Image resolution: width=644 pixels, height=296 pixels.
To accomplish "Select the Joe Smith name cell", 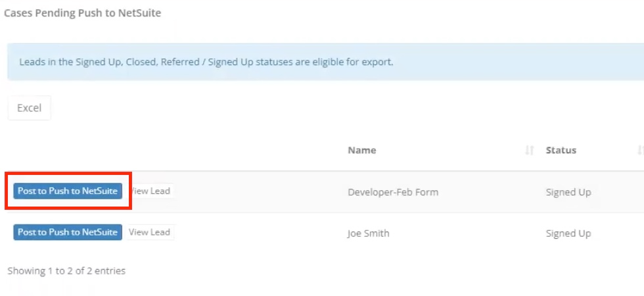I will (x=369, y=234).
